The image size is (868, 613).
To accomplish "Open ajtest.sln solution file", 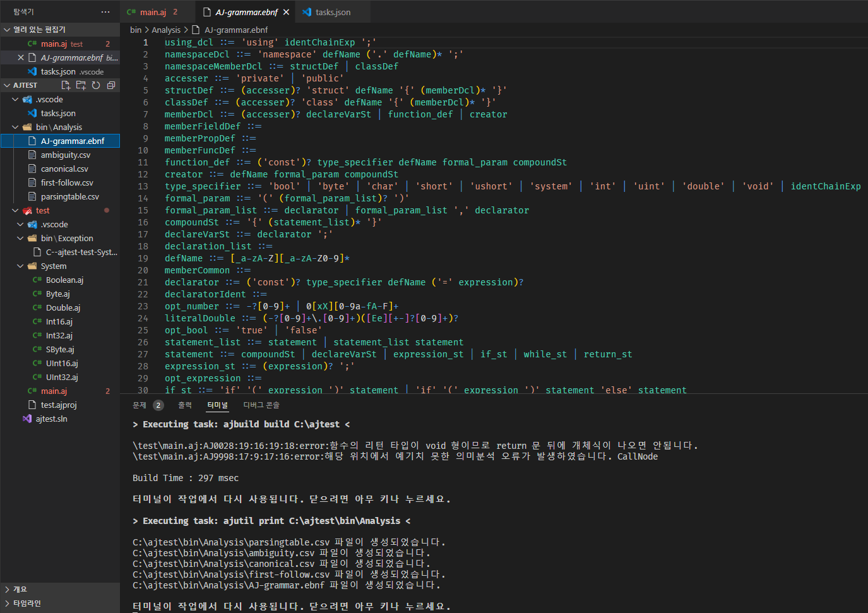I will pyautogui.click(x=60, y=419).
